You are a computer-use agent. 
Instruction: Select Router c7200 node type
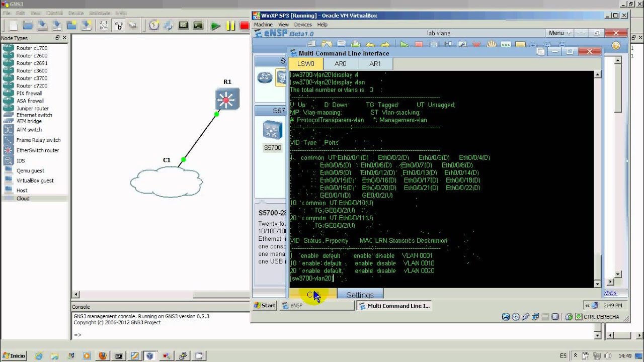(31, 86)
